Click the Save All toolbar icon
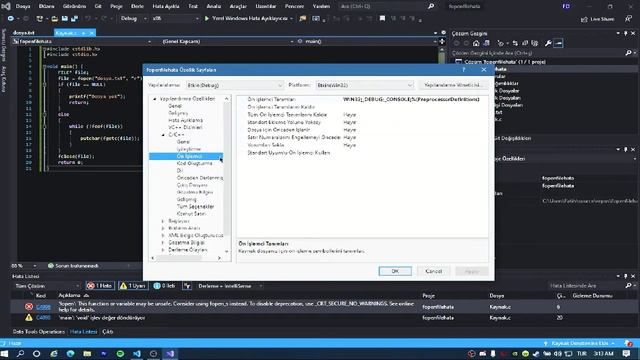 pos(74,18)
